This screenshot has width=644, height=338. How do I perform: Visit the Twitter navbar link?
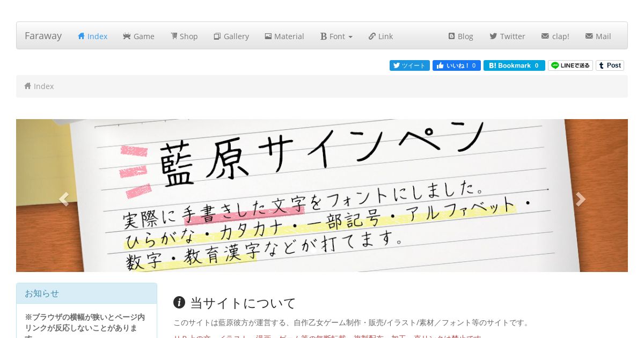click(507, 36)
